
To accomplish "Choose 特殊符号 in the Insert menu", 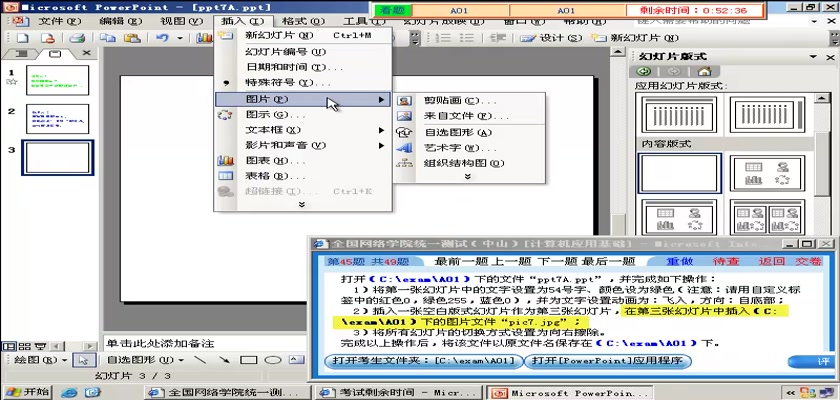I will [303, 83].
